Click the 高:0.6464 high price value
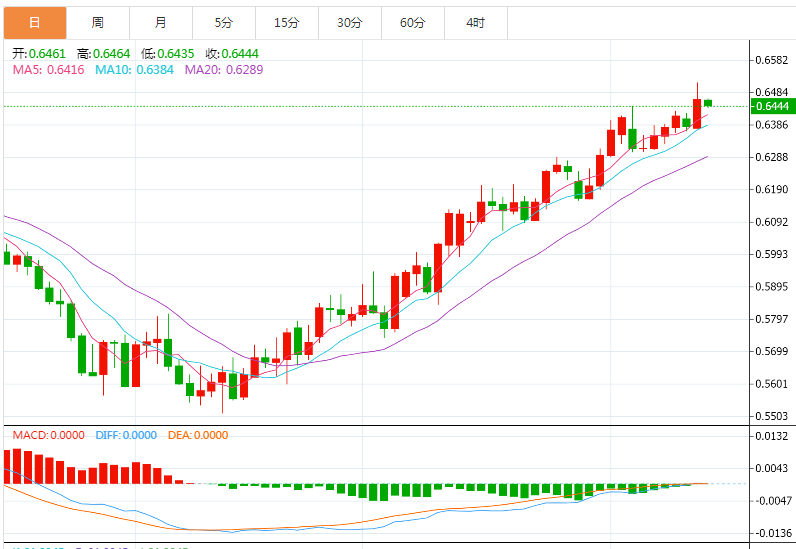The image size is (796, 549). click(x=104, y=53)
